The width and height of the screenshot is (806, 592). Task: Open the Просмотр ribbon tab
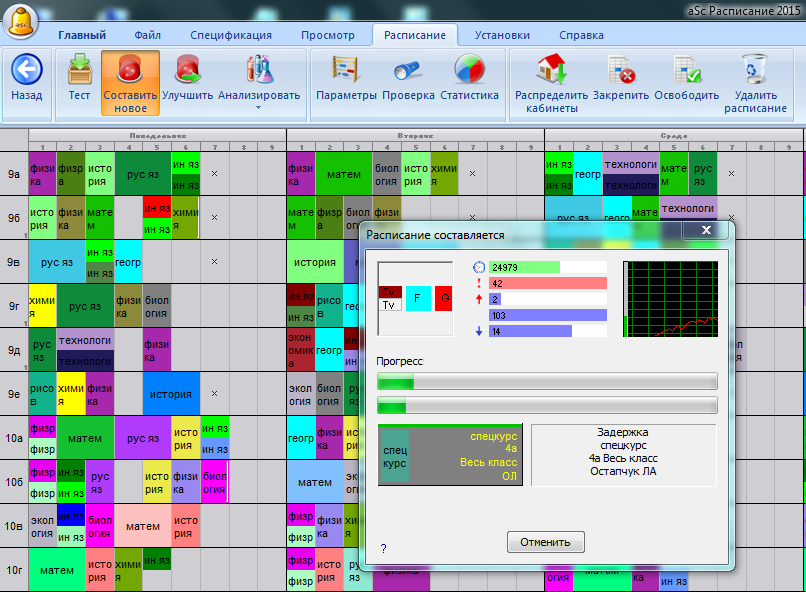pos(328,35)
